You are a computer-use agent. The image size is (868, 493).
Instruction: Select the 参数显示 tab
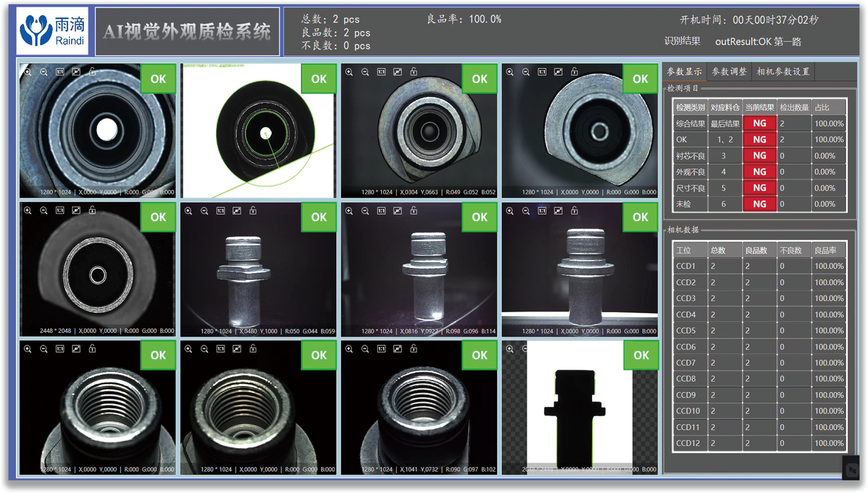(684, 71)
